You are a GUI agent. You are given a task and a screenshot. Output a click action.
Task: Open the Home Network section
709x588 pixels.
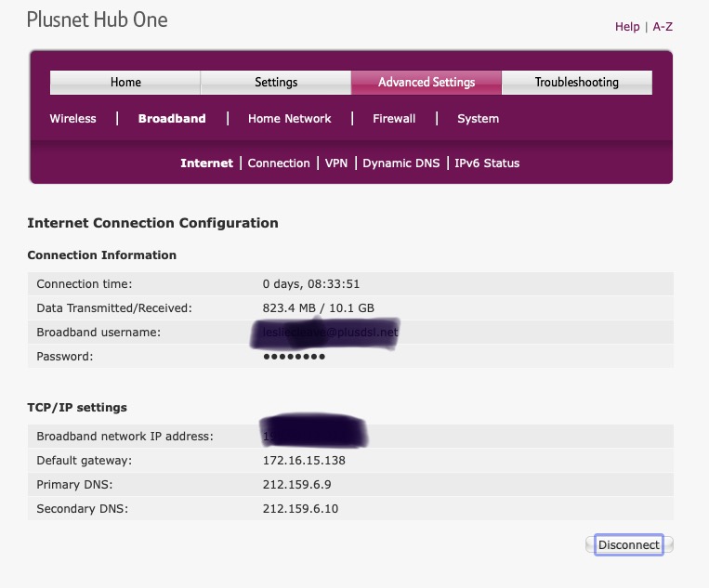289,119
